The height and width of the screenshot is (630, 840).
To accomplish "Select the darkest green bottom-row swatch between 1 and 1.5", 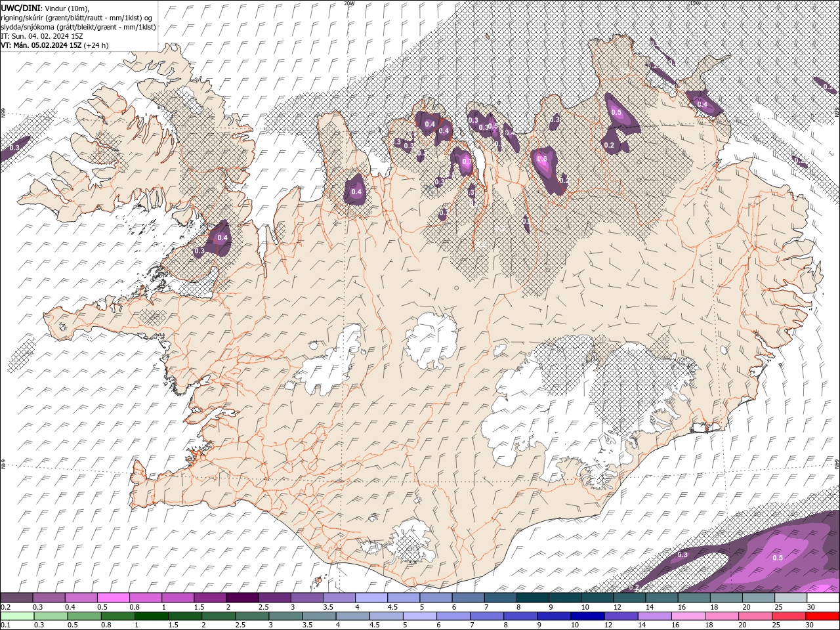I will [x=151, y=616].
